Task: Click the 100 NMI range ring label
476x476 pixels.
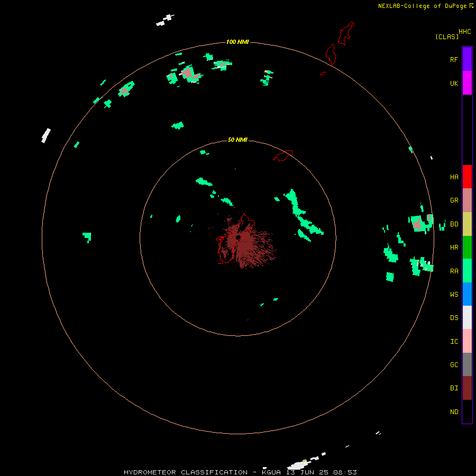Action: coord(237,42)
